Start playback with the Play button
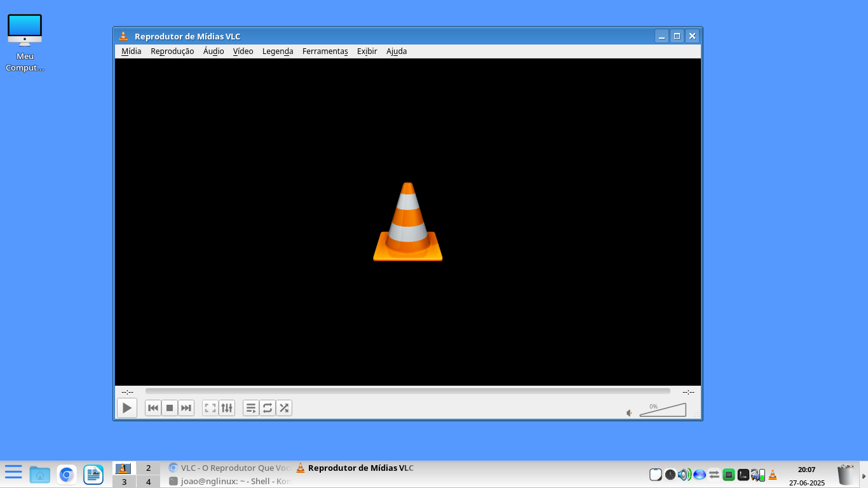Viewport: 868px width, 488px height. click(x=127, y=408)
